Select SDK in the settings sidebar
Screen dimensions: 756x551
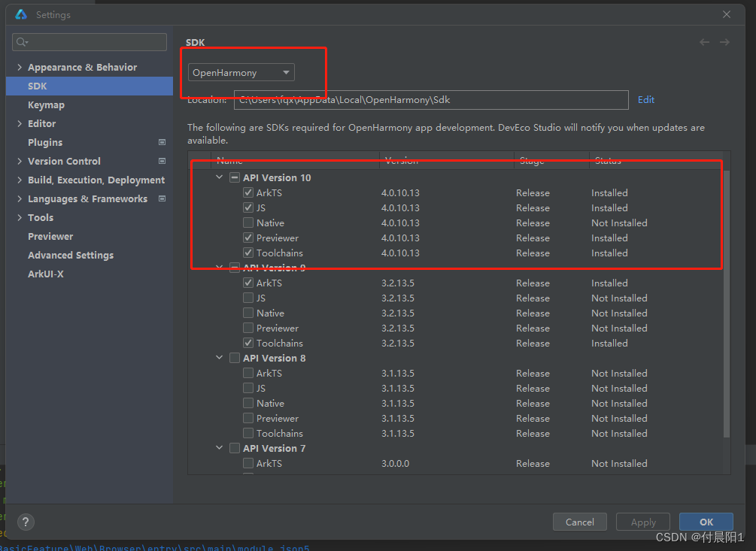(x=90, y=86)
